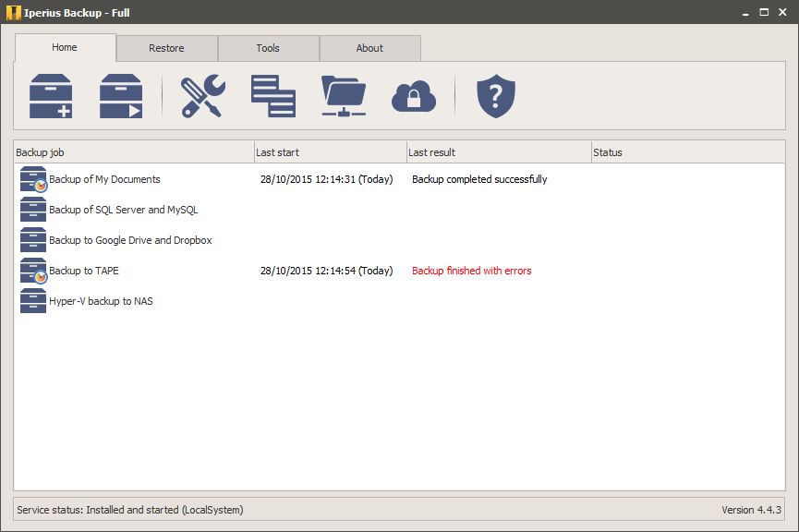Minimize the Iperius Backup window

745,13
